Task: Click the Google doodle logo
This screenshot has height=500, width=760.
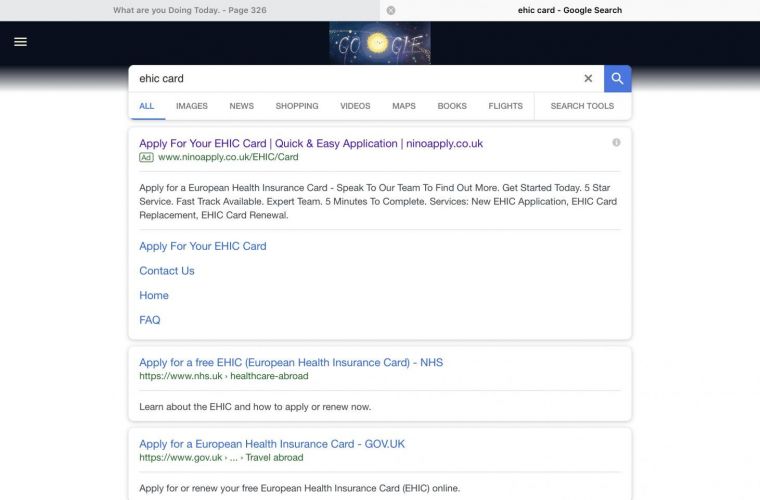Action: coord(380,43)
